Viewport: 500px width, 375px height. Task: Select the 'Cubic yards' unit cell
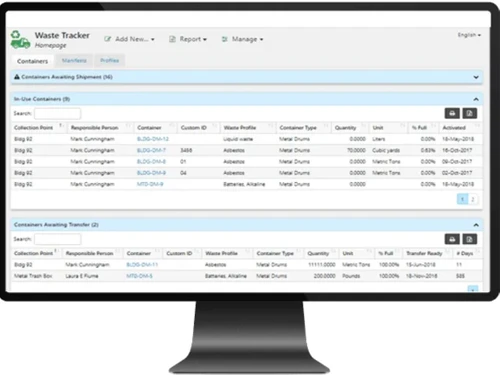point(386,150)
